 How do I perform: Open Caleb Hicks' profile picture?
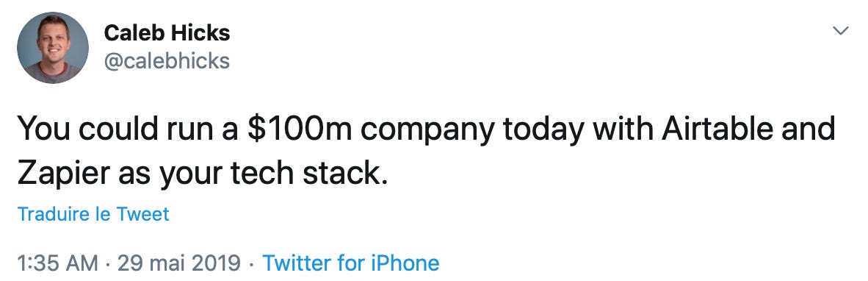53,48
